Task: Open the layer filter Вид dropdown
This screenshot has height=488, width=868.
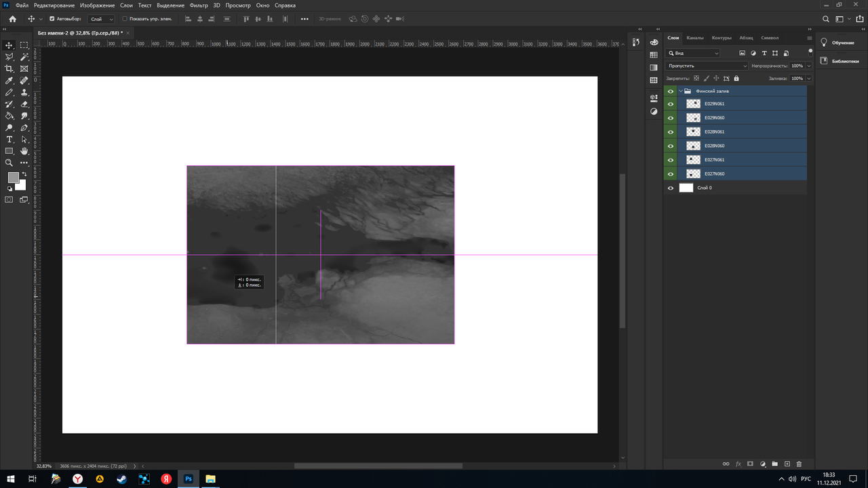Action: point(693,53)
